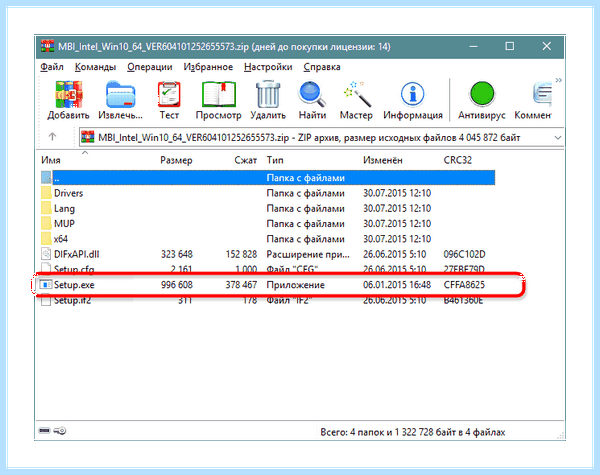Click the Коммент (Comment) toolbar icon

(x=542, y=94)
